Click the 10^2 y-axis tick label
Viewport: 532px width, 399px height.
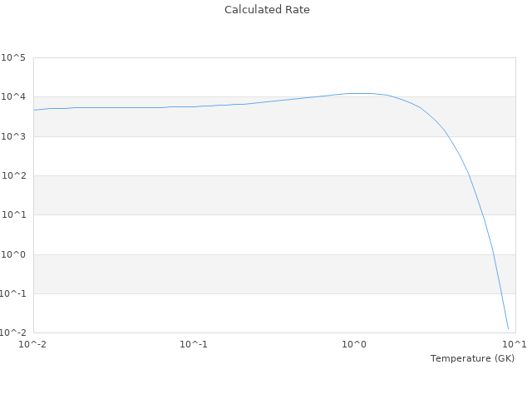13,175
